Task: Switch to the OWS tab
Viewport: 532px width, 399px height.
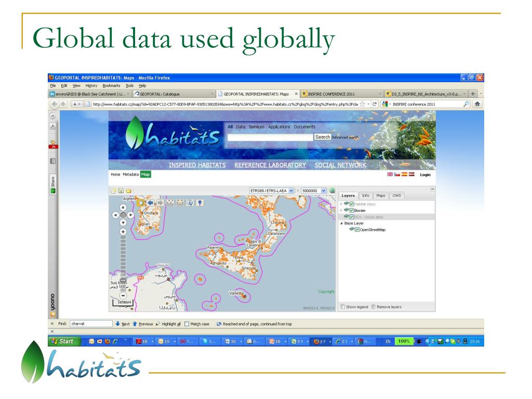Action: click(396, 195)
